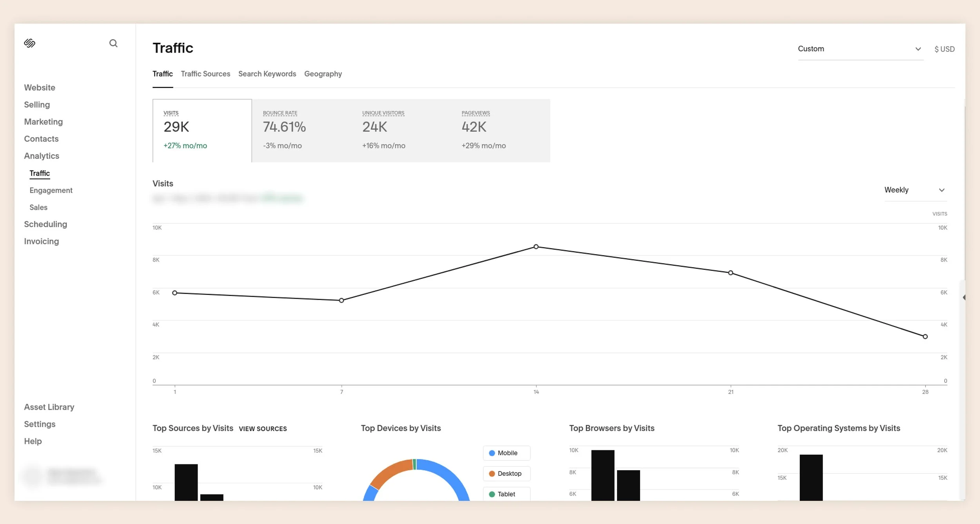Change the USD currency setting
Image resolution: width=980 pixels, height=524 pixels.
click(944, 49)
